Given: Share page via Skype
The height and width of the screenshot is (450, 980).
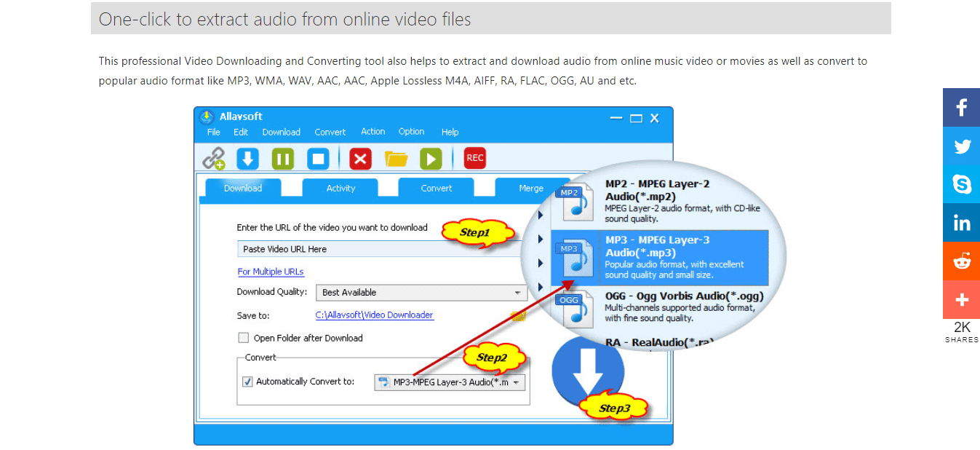Looking at the screenshot, I should point(961,184).
